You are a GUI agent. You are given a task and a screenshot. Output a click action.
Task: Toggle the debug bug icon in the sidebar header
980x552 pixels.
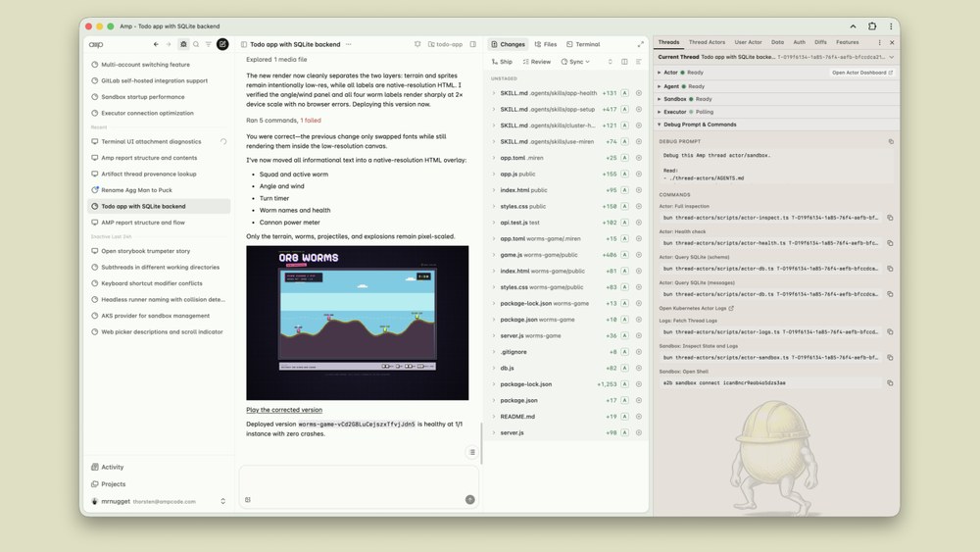[183, 44]
